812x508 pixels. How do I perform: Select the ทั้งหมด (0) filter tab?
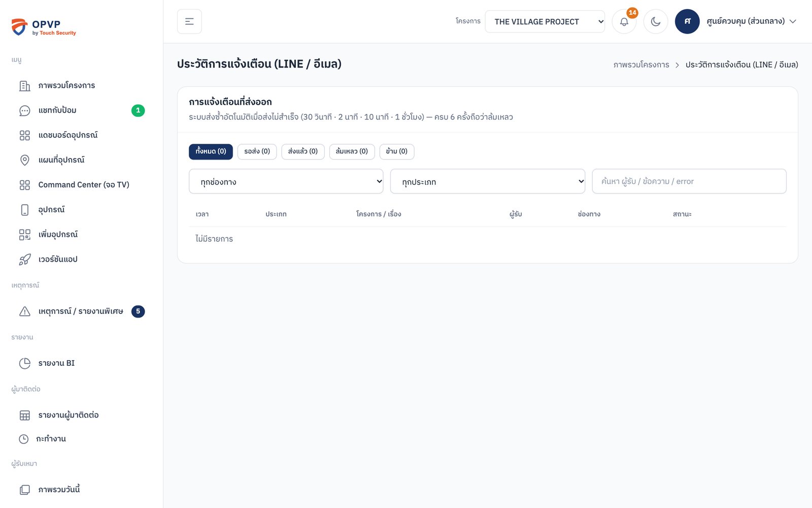pos(211,151)
